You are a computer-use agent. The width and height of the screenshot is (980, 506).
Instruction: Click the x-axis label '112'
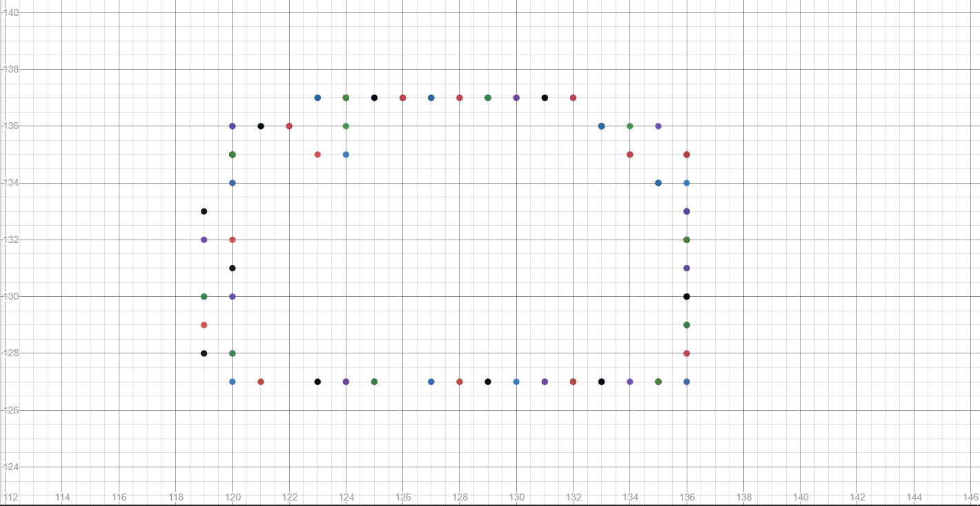[x=11, y=498]
